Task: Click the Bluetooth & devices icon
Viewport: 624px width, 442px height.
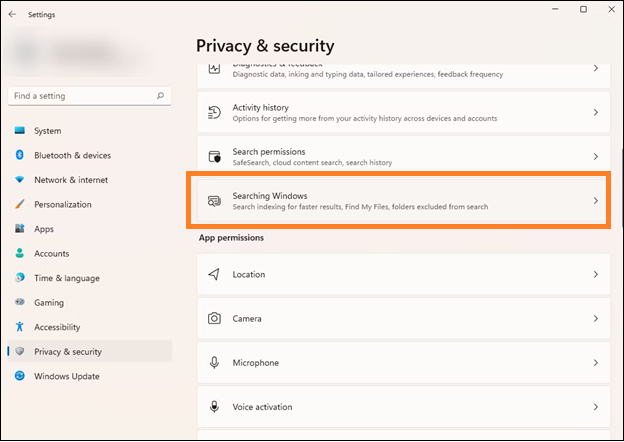Action: click(x=20, y=155)
